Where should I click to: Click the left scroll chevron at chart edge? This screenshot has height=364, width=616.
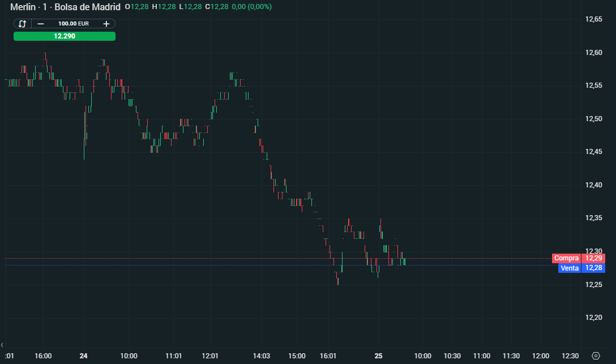pos(2,345)
